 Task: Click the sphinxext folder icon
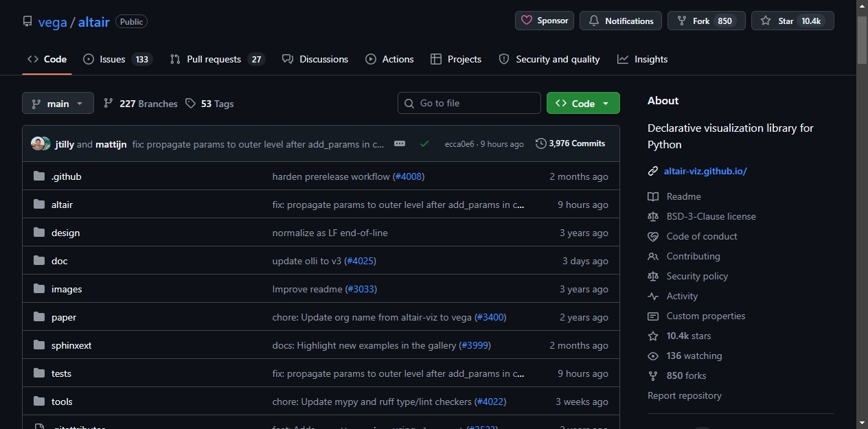point(39,345)
